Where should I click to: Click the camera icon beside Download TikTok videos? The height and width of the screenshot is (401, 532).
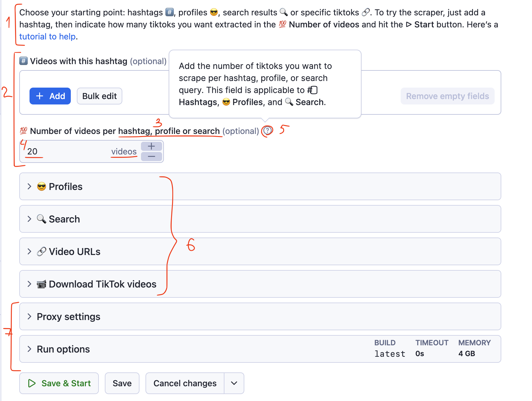click(42, 284)
